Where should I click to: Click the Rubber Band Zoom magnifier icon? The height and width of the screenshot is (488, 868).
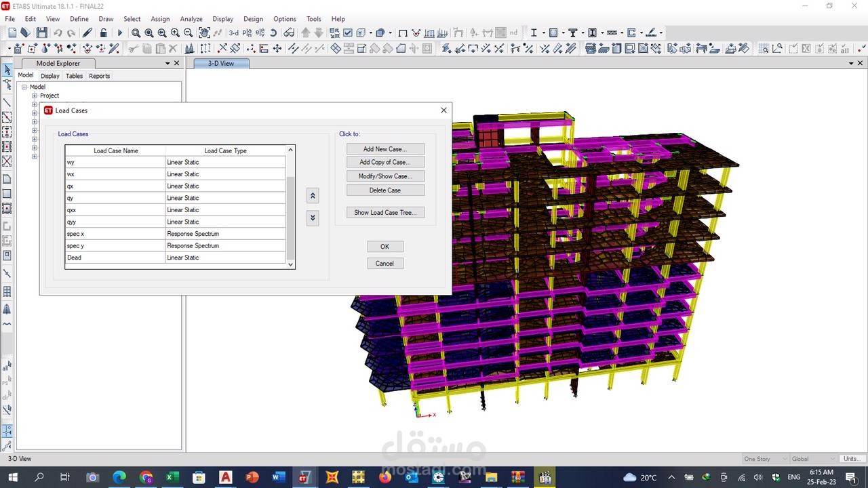click(136, 33)
